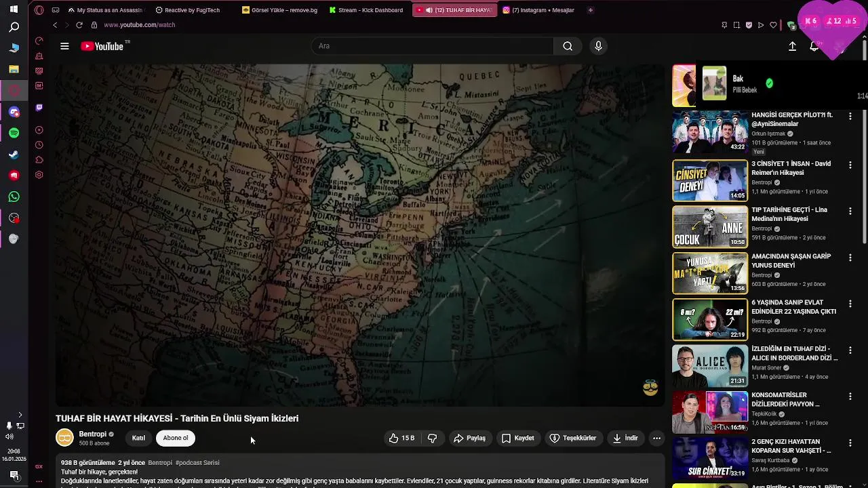
Task: Mute the TUHAF BİR HAYAT tab audio
Action: (x=429, y=10)
